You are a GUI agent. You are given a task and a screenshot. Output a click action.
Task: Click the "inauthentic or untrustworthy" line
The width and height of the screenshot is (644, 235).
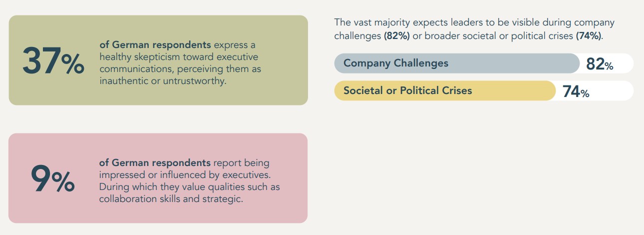pyautogui.click(x=162, y=81)
